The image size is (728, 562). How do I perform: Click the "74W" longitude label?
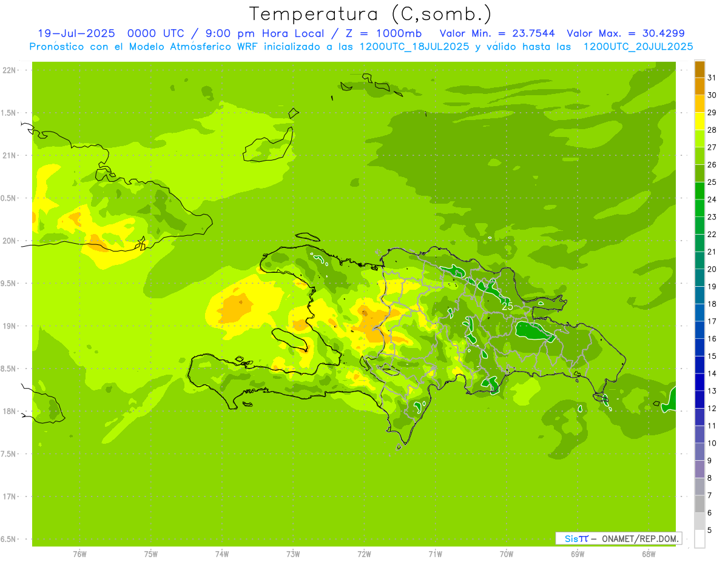tap(222, 554)
